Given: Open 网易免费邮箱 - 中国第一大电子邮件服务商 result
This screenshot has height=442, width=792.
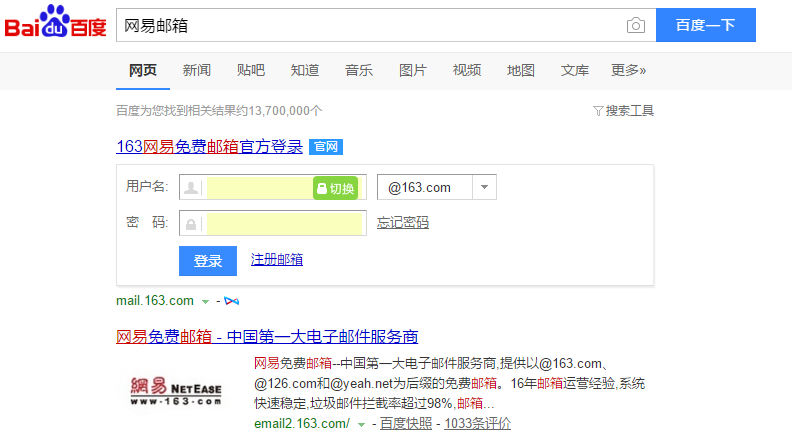Looking at the screenshot, I should coord(267,336).
